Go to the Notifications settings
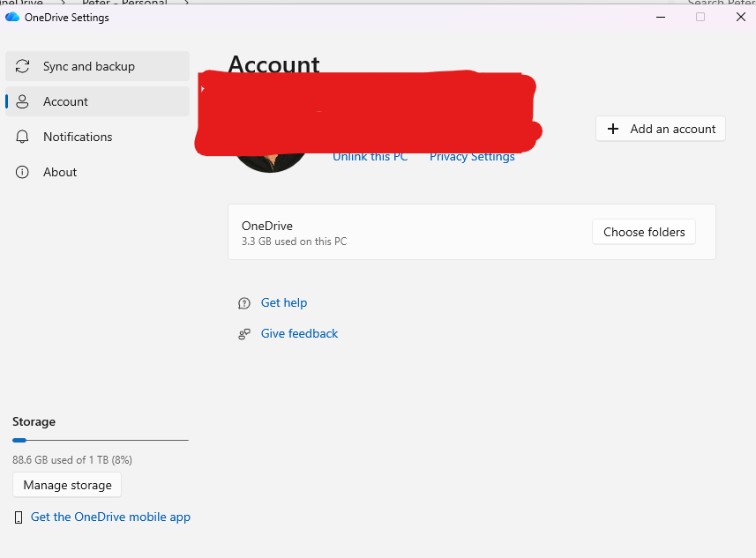The width and height of the screenshot is (756, 558). [x=97, y=137]
